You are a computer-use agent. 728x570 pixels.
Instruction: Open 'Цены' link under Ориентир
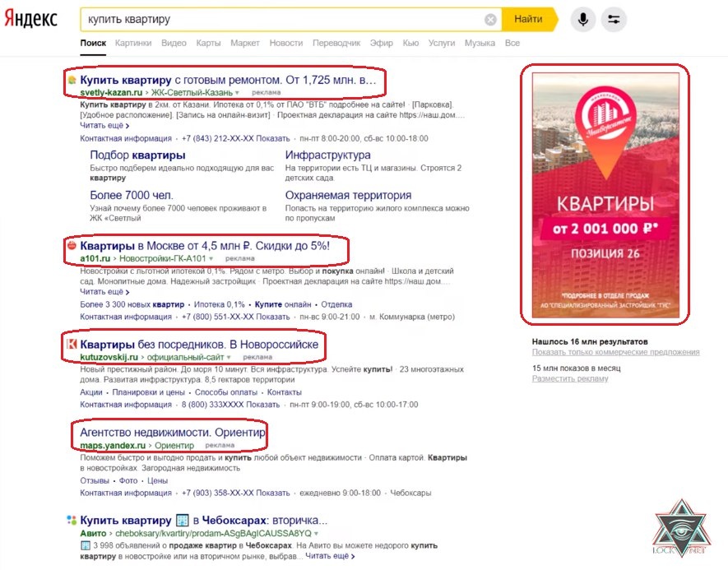tap(157, 480)
